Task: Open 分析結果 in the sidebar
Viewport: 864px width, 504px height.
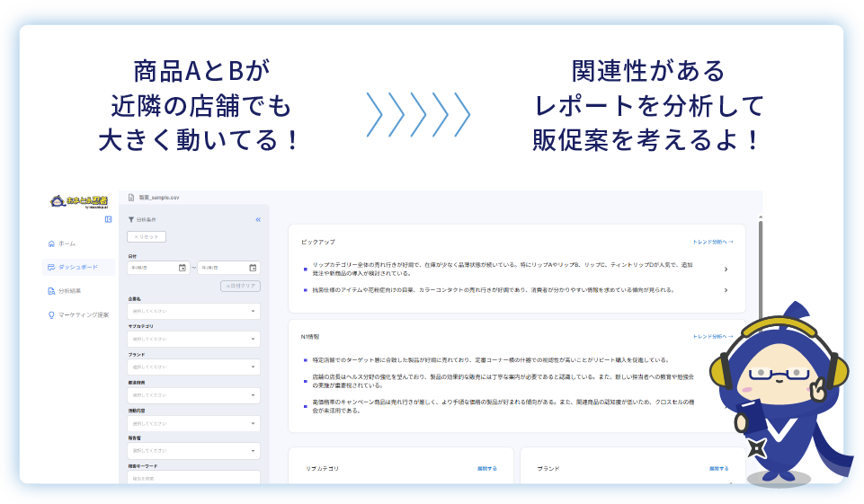Action: (x=65, y=291)
